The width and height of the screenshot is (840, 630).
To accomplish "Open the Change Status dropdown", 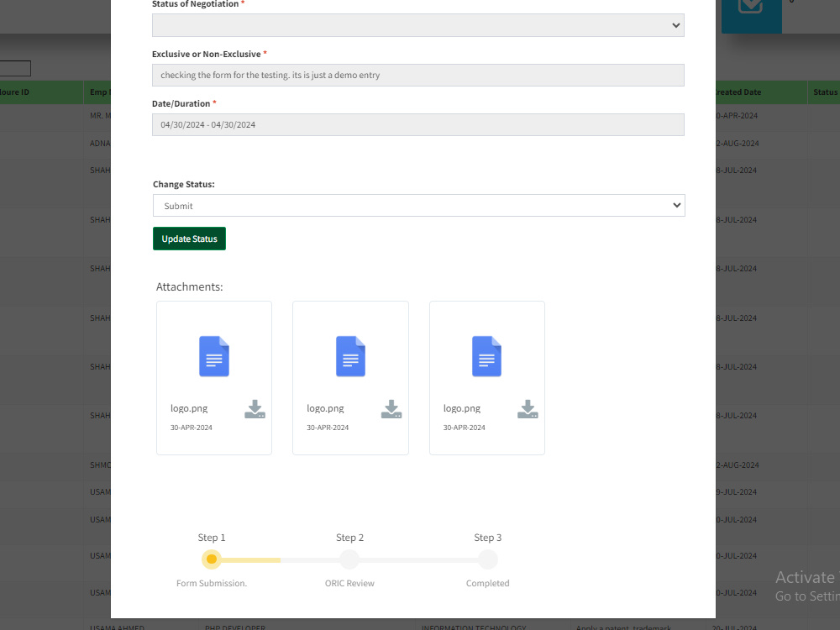I will (x=419, y=206).
